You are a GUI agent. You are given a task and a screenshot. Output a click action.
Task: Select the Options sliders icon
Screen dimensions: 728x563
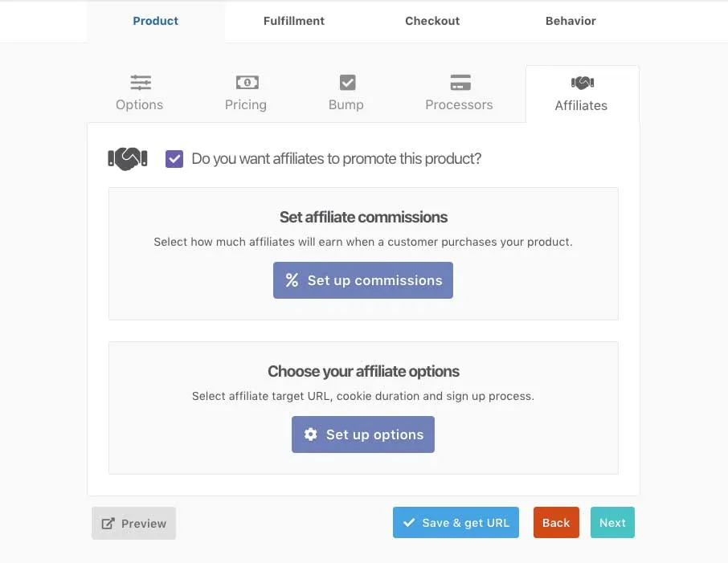coord(140,82)
